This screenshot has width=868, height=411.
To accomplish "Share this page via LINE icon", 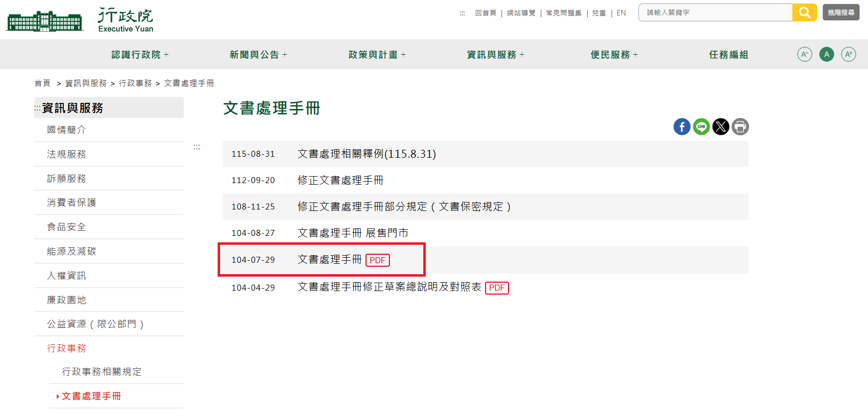I will (x=701, y=126).
